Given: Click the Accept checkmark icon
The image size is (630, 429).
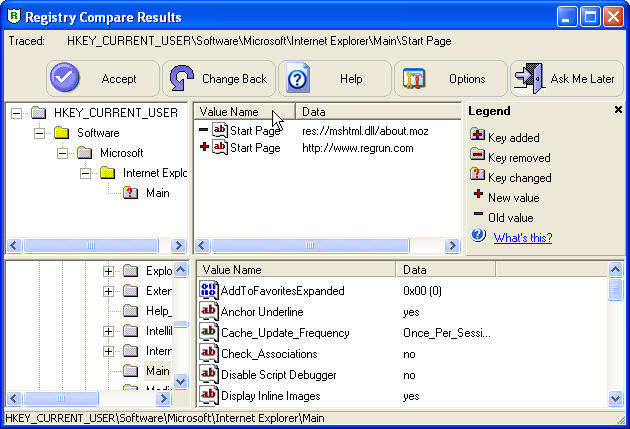Looking at the screenshot, I should click(x=66, y=79).
